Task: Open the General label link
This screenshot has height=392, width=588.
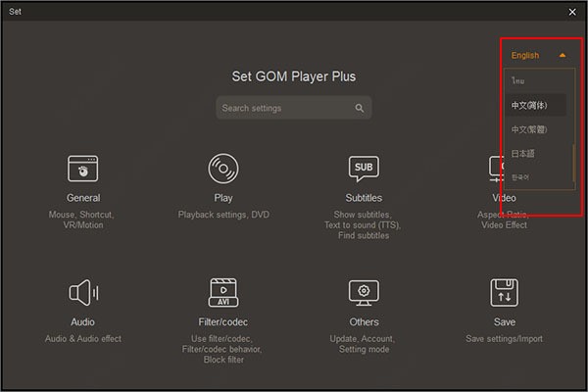Action: [x=83, y=198]
